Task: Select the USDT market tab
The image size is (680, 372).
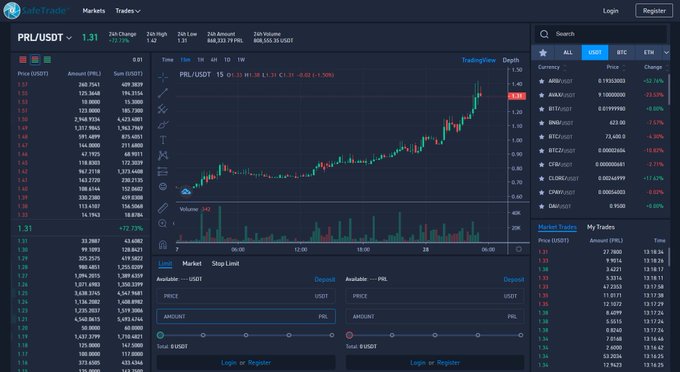Action: pos(595,52)
